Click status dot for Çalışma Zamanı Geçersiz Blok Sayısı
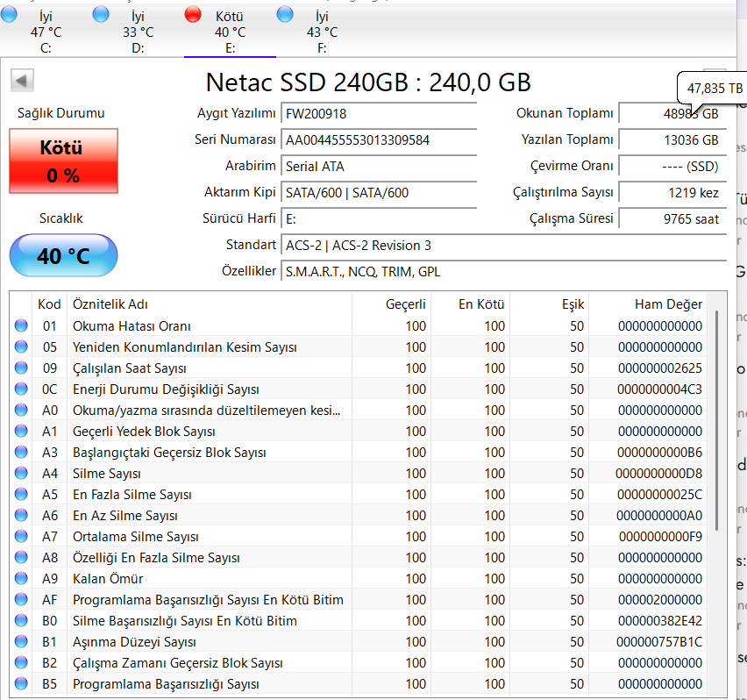747x700 pixels. (21, 662)
